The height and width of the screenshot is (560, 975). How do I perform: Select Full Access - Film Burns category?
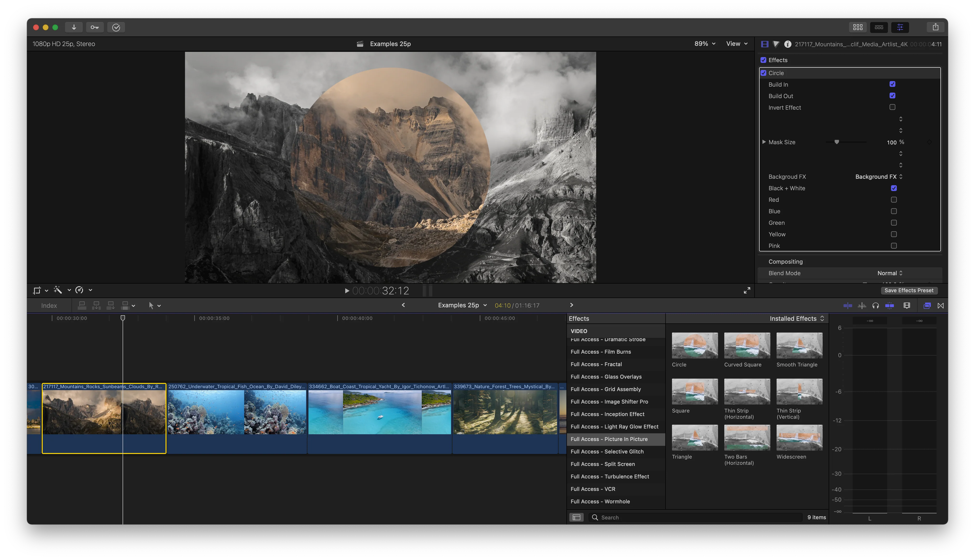(x=616, y=351)
